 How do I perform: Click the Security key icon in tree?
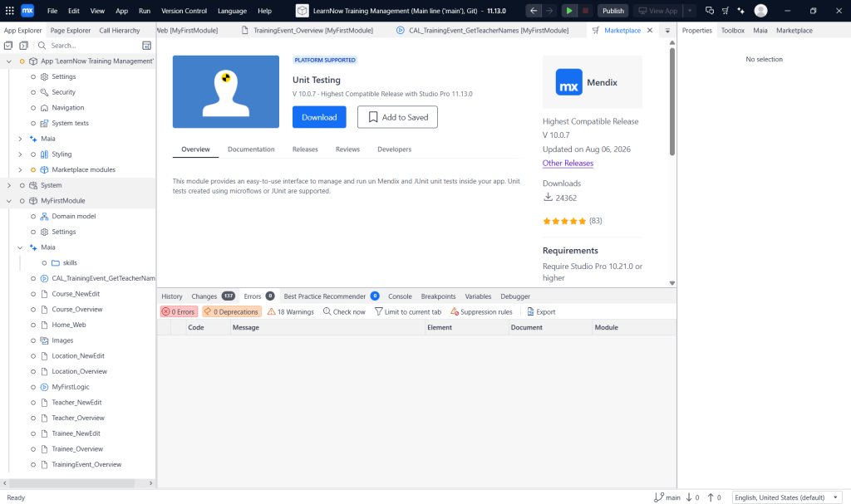[x=45, y=92]
